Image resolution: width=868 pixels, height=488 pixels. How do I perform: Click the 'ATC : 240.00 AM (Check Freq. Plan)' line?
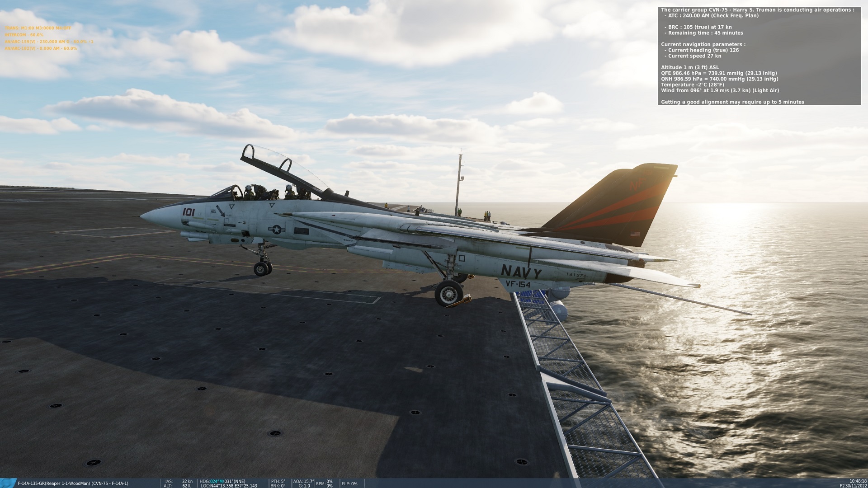coord(712,16)
